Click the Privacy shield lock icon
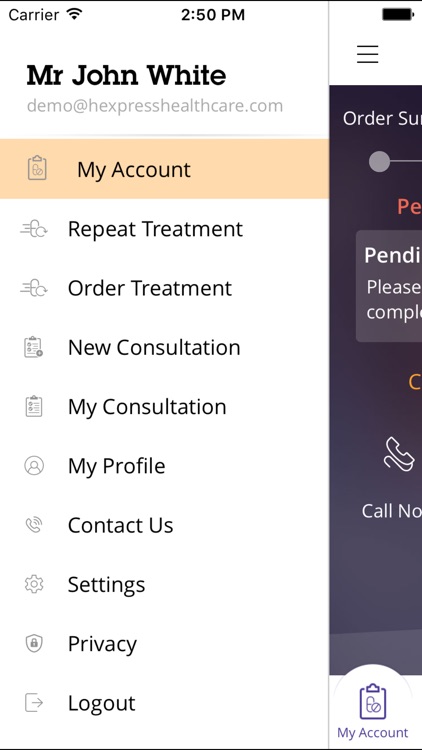422x750 pixels. tap(34, 643)
